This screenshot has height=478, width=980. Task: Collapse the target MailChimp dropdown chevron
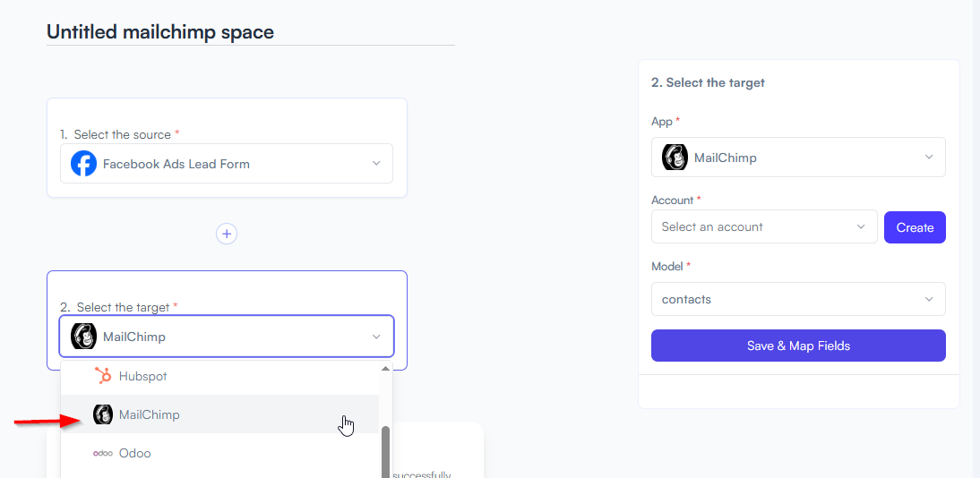tap(376, 337)
